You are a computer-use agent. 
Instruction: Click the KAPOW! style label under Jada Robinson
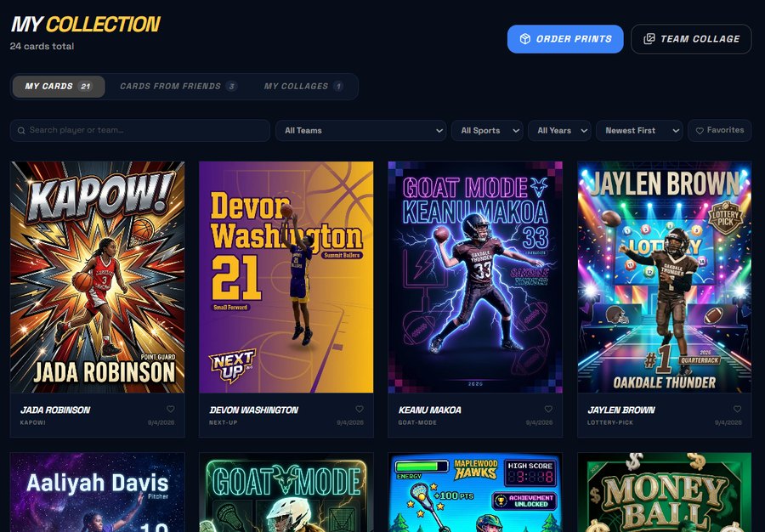tap(32, 422)
